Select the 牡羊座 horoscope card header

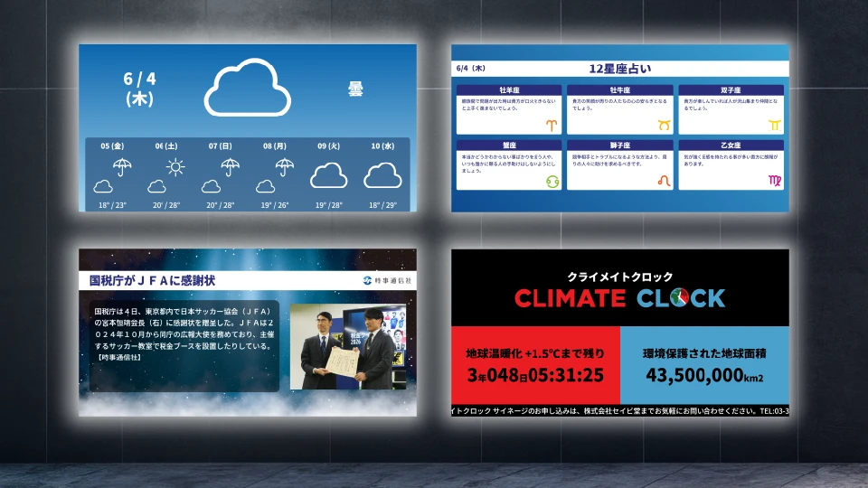(x=509, y=89)
